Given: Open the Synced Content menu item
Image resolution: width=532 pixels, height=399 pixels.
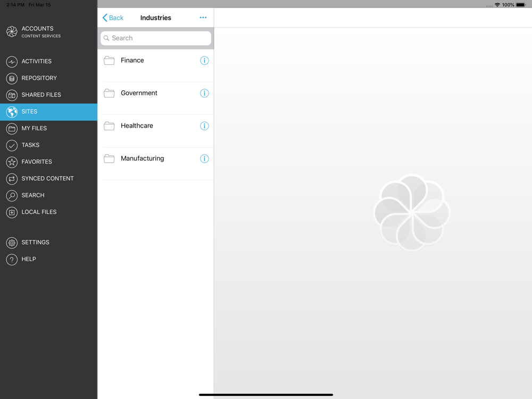Looking at the screenshot, I should coord(48,178).
